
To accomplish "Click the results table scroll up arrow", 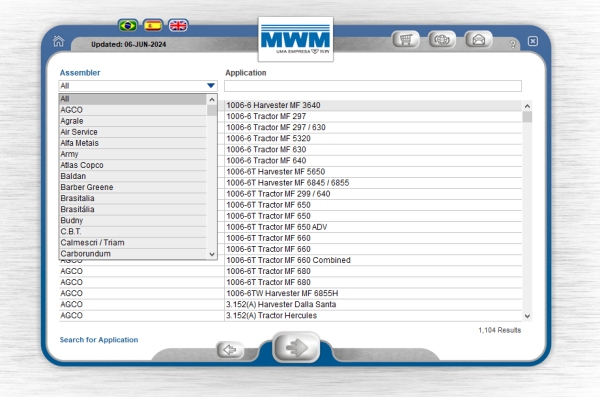I will 527,106.
